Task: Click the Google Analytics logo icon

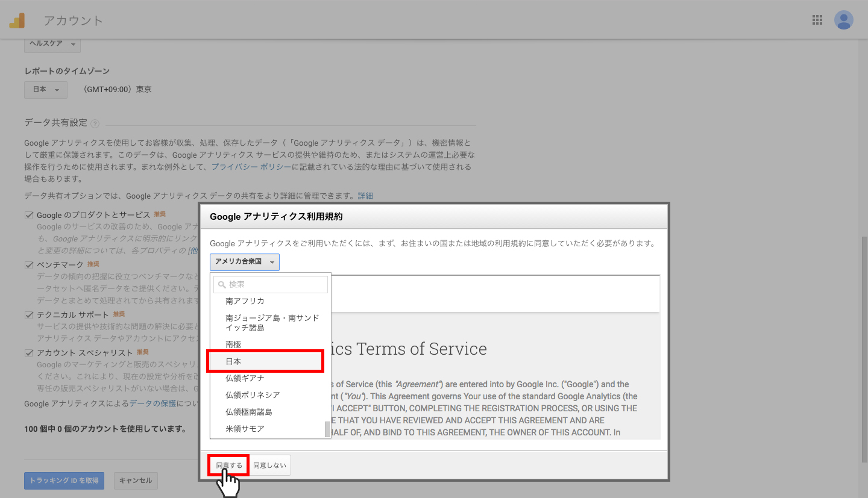Action: 17,20
